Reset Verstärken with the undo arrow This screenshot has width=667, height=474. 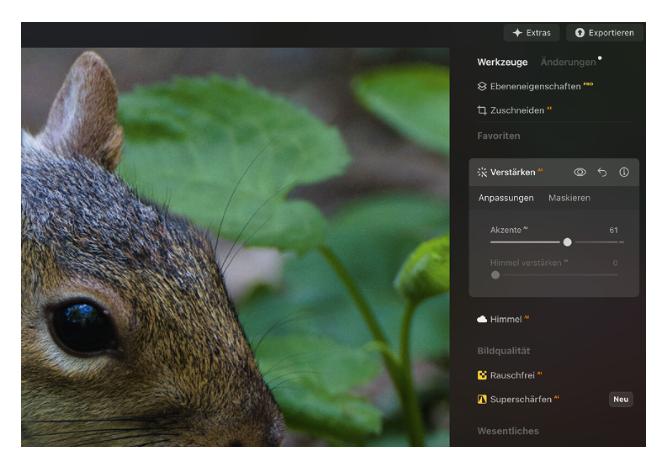tap(602, 172)
